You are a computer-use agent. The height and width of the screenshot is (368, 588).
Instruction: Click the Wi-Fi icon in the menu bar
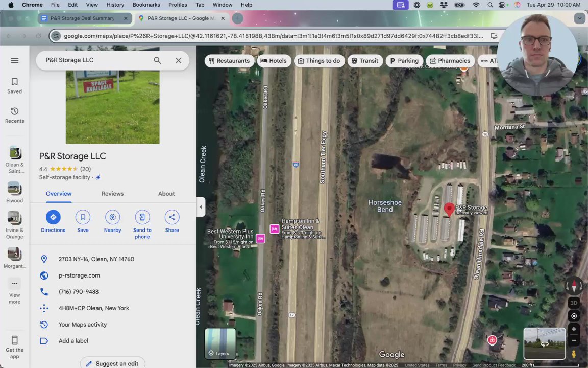coord(476,5)
